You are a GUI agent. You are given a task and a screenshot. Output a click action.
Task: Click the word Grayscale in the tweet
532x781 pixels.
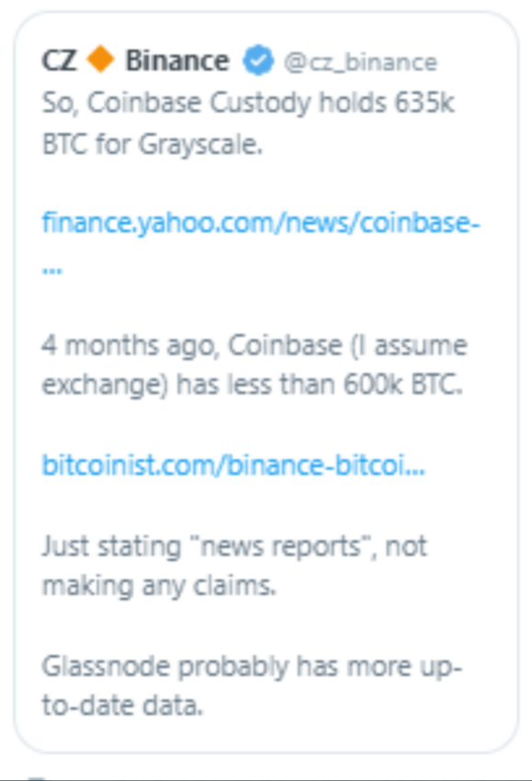[x=200, y=145]
